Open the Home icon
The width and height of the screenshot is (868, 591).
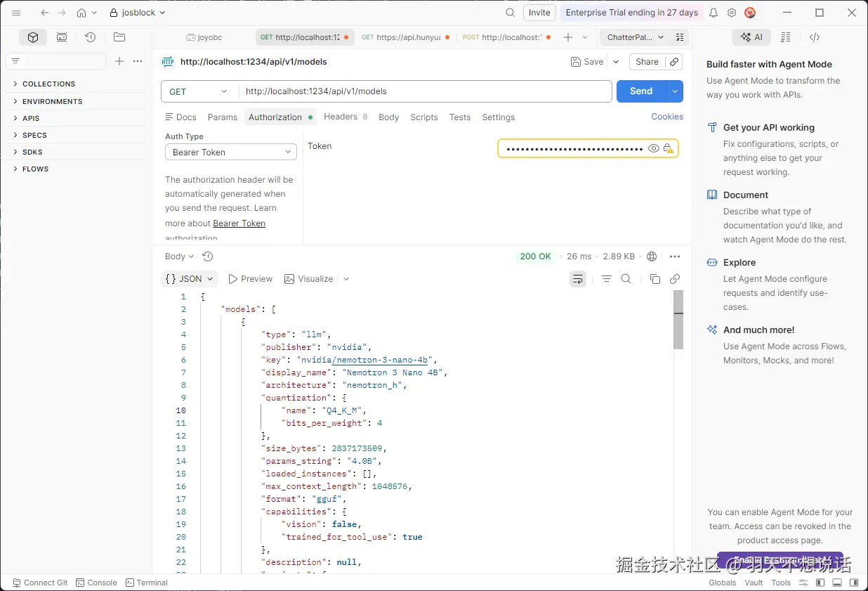coord(81,13)
